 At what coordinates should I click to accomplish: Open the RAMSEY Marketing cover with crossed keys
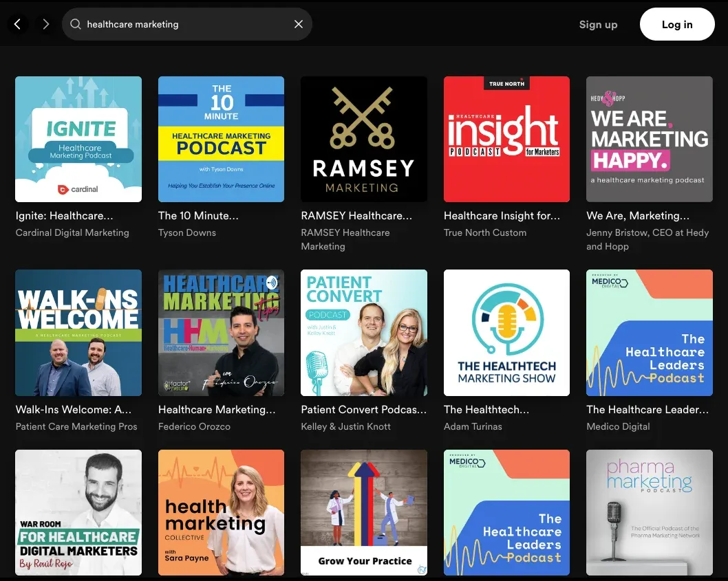coord(364,139)
